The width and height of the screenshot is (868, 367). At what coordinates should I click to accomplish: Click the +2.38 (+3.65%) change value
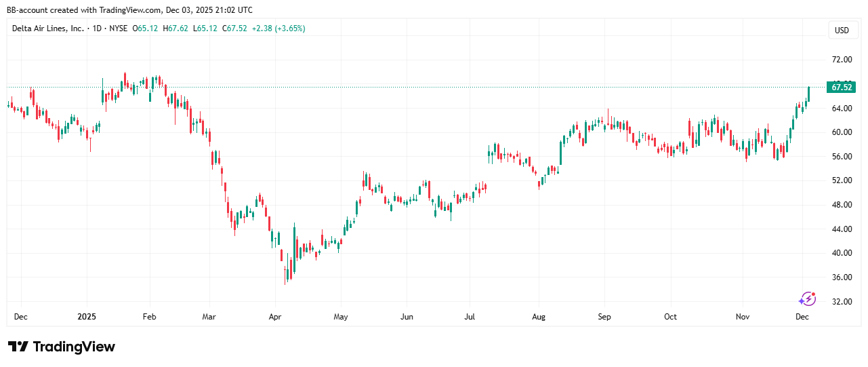(278, 28)
